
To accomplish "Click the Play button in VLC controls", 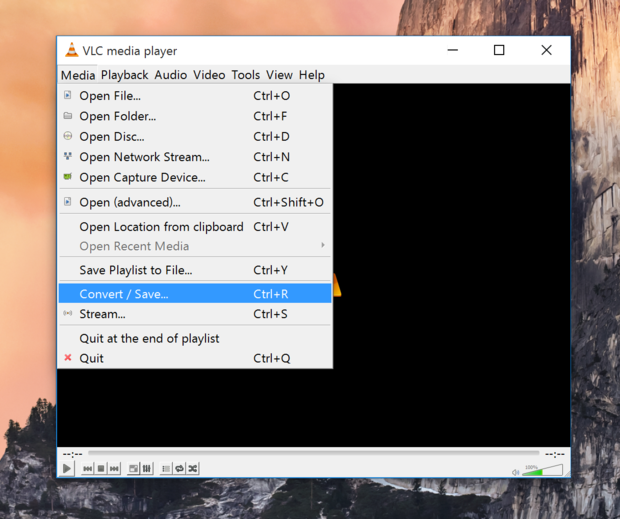I will (67, 469).
